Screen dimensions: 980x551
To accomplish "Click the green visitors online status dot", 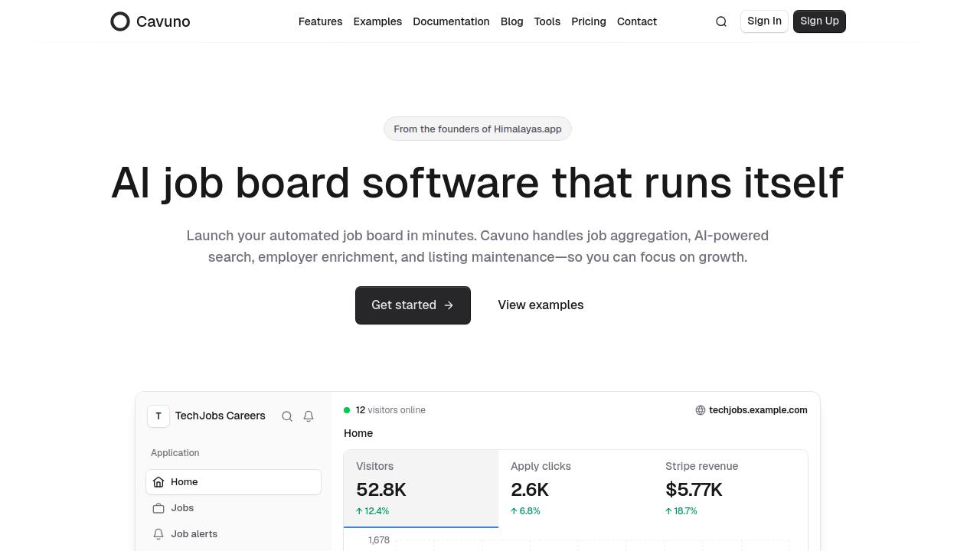I will (x=347, y=410).
